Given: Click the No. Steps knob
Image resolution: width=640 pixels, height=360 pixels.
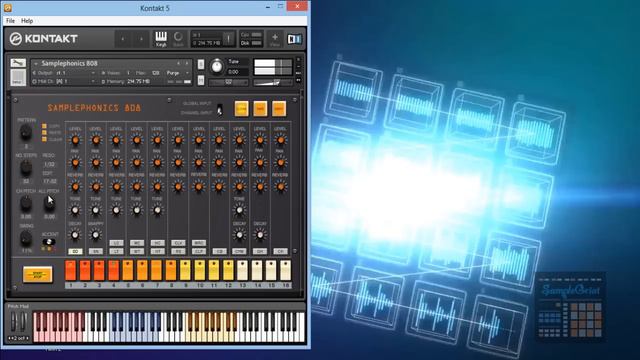Looking at the screenshot, I should click(x=26, y=167).
